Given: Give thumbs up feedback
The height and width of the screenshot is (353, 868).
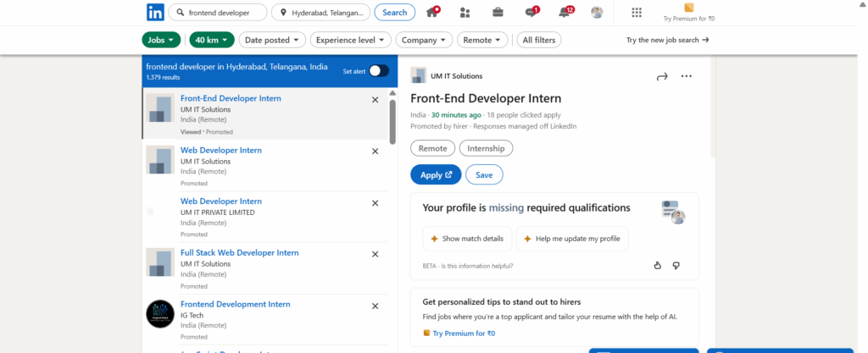Looking at the screenshot, I should pos(658,265).
